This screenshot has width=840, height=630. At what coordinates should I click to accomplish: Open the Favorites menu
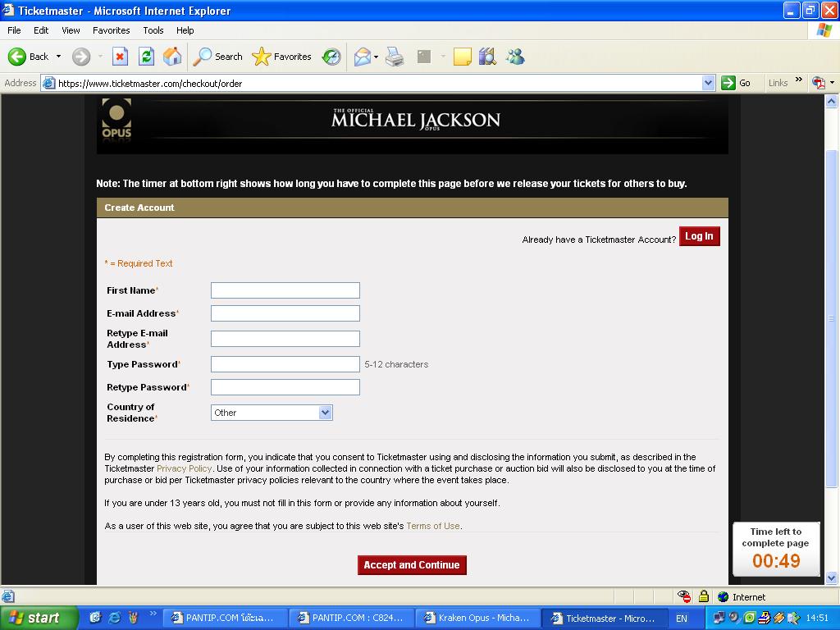pos(111,30)
